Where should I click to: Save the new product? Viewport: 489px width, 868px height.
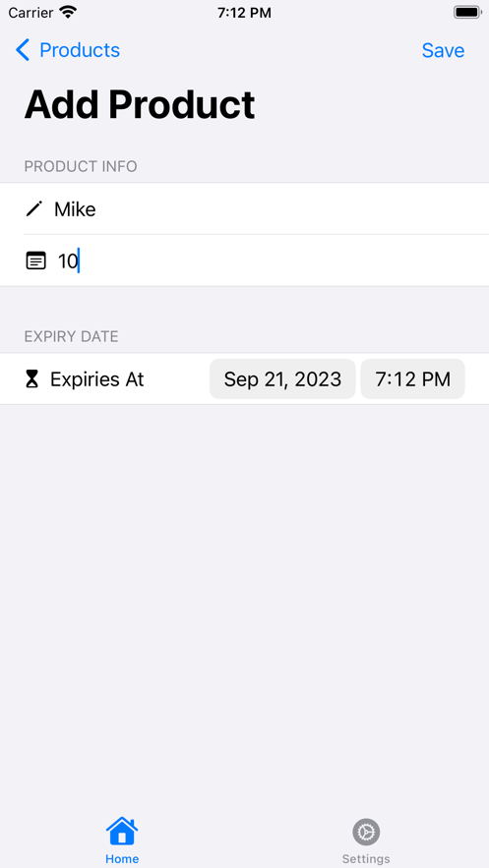(x=443, y=50)
